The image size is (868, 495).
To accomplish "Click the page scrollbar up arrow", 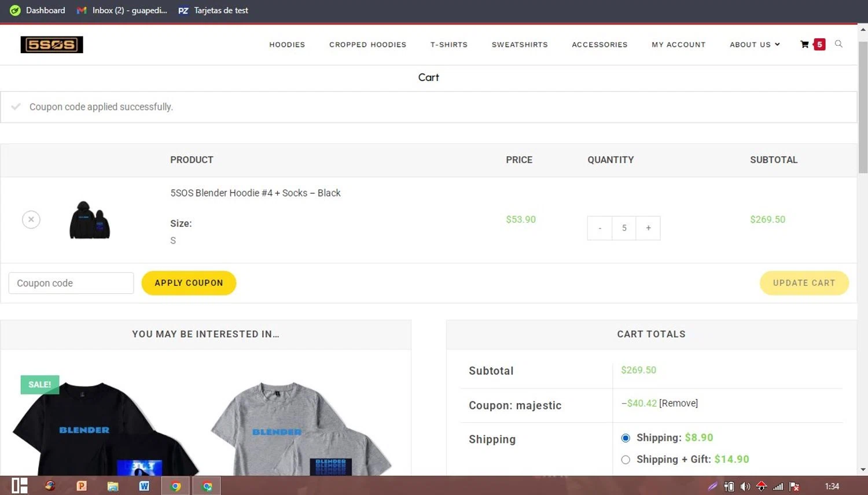I will pyautogui.click(x=863, y=29).
